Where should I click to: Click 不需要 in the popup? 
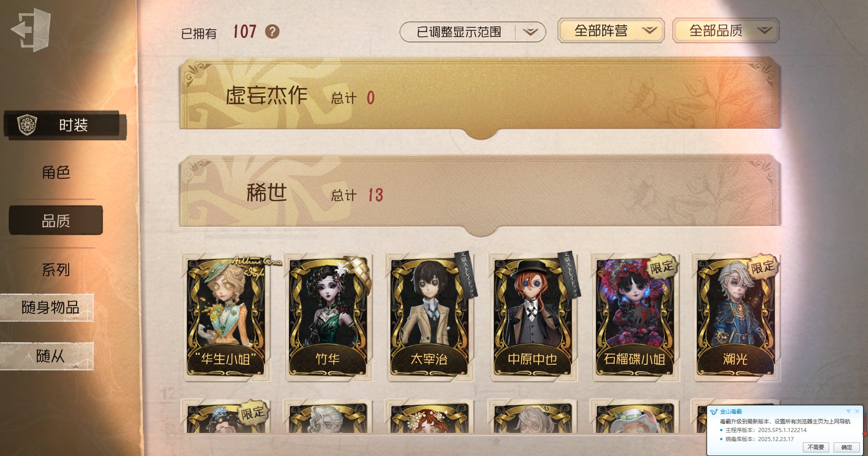pyautogui.click(x=816, y=447)
